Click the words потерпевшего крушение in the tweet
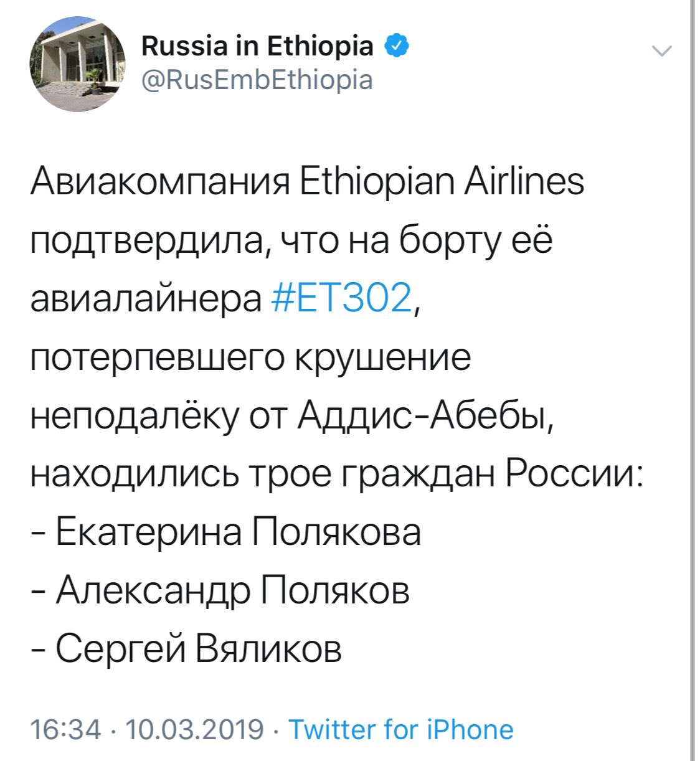The image size is (700, 761). [250, 358]
